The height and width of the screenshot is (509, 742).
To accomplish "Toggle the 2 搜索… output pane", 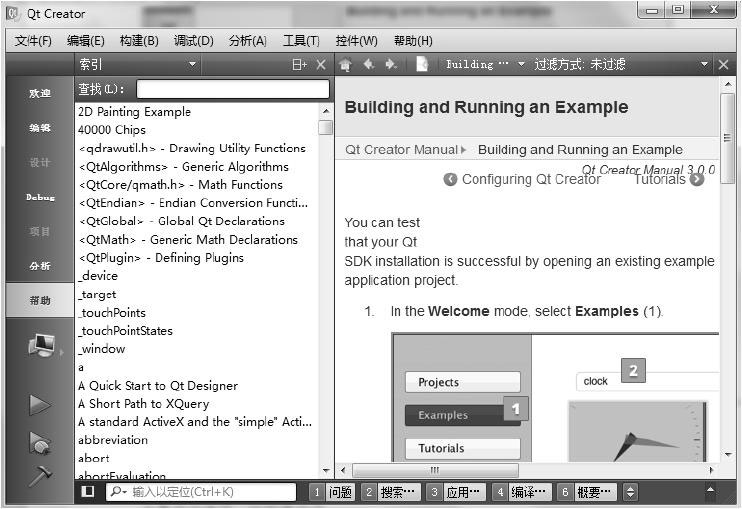I will tap(389, 492).
